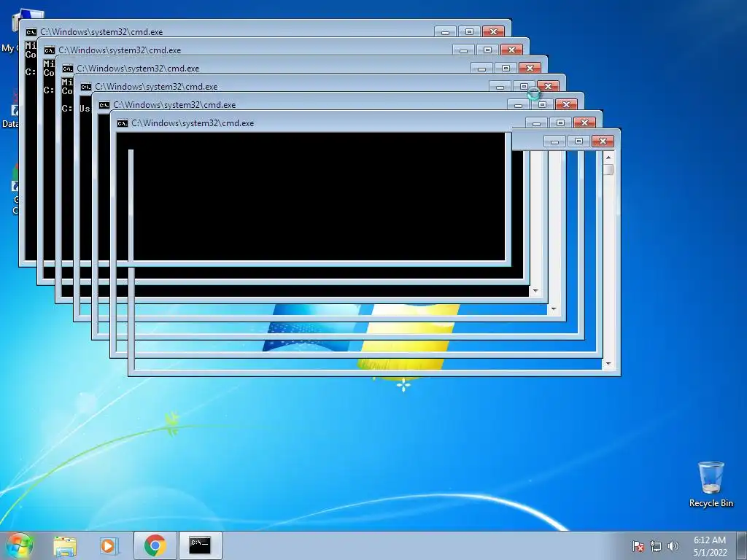The image size is (747, 560).
Task: Open Windows Explorer from the taskbar
Action: (65, 545)
